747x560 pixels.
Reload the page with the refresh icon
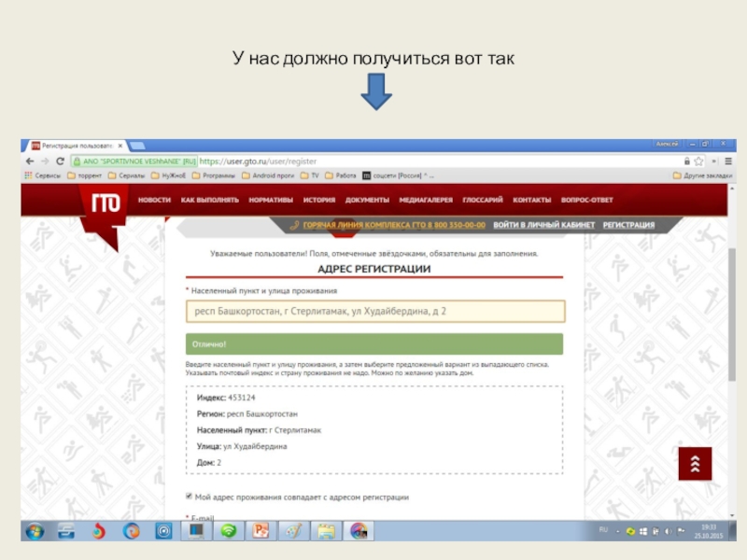[60, 161]
